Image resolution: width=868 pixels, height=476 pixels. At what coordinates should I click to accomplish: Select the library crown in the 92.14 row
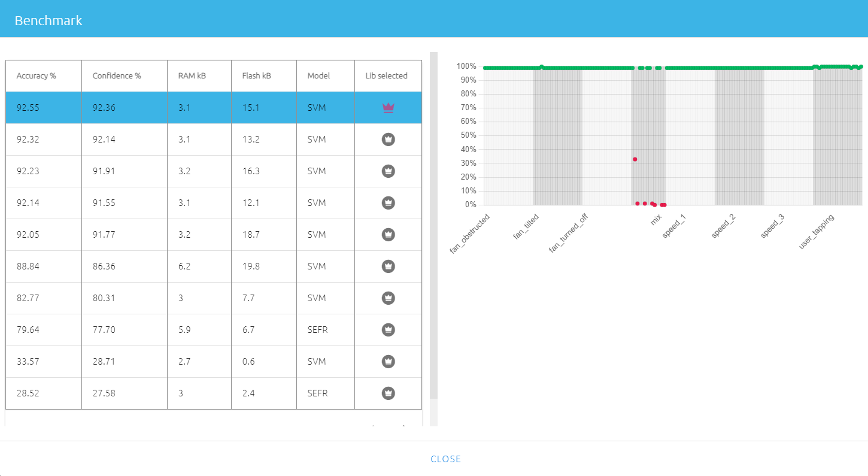click(x=389, y=203)
